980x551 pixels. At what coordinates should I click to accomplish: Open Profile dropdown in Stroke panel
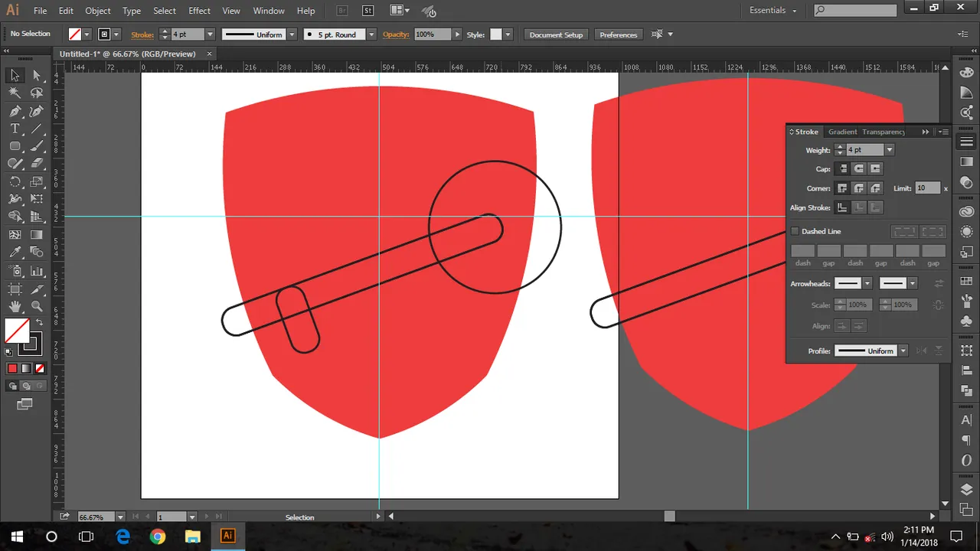click(903, 350)
